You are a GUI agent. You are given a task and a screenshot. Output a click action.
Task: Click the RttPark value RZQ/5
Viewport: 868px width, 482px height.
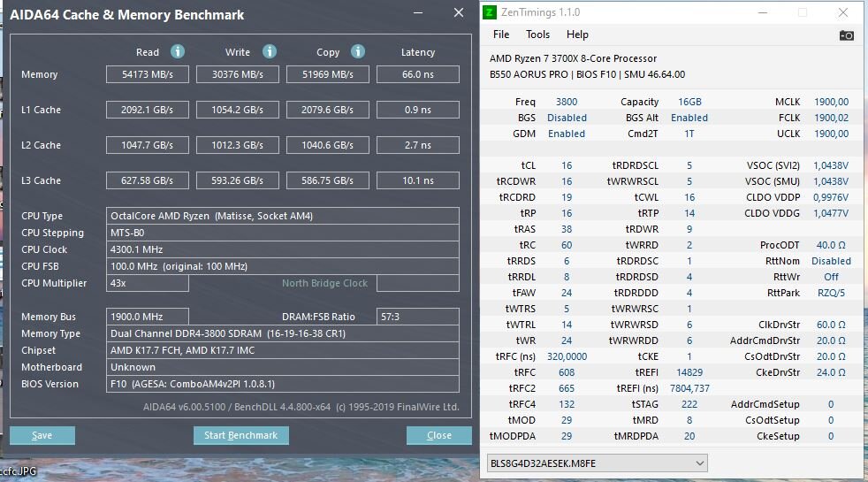pyautogui.click(x=831, y=293)
